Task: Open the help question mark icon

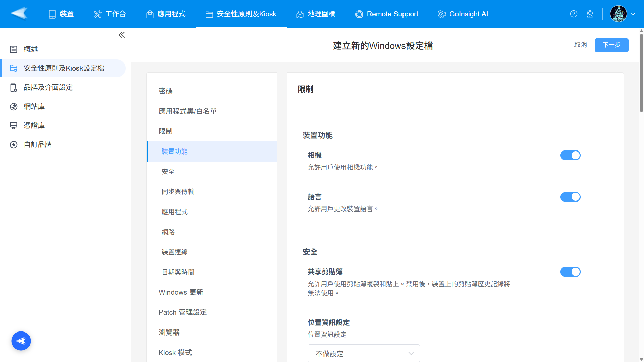Action: (574, 14)
